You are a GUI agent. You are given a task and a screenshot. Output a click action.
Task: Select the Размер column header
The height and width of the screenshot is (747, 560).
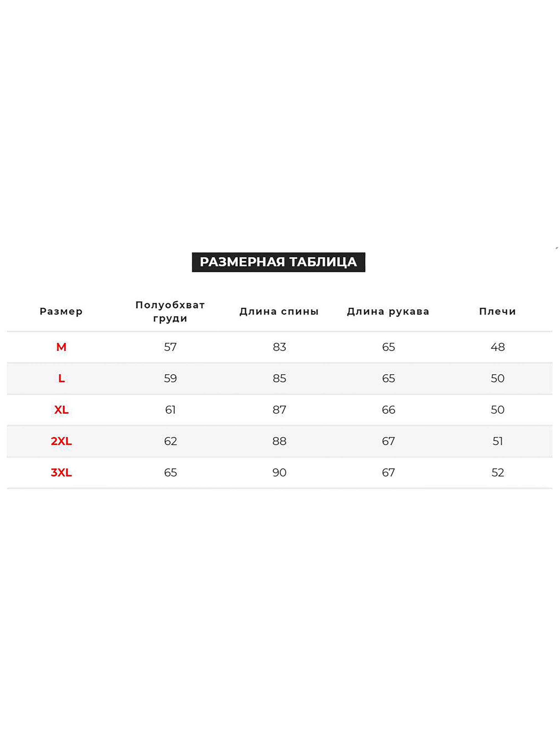(x=61, y=311)
